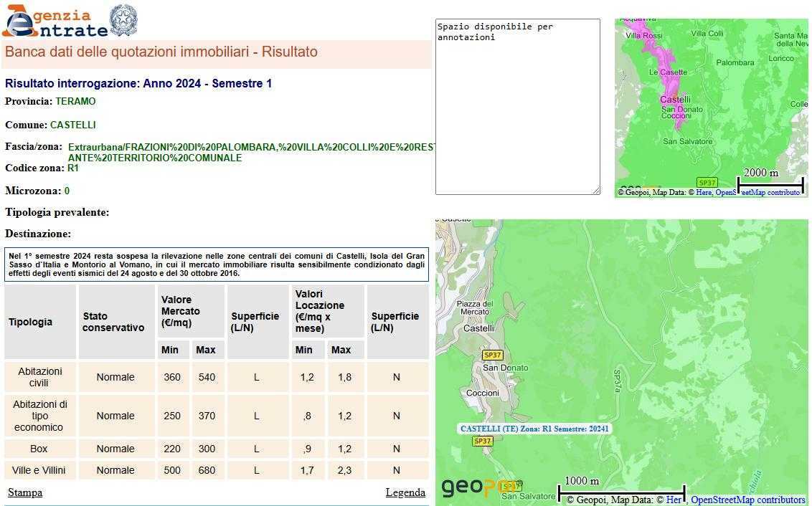Click the 2000 m scale bar
The height and width of the screenshot is (506, 812).
coord(770,181)
